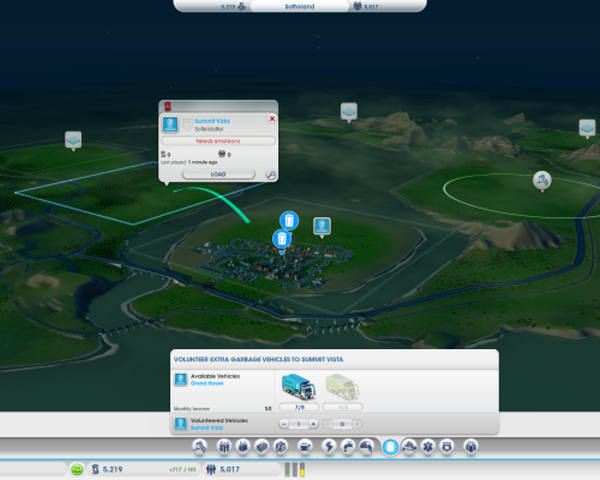Load the Summit Vista city

coord(218,175)
